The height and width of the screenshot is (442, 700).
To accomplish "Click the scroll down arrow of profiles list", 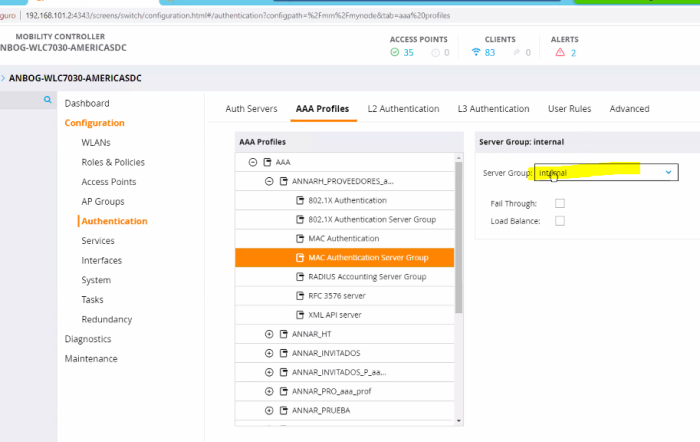I will (x=458, y=421).
